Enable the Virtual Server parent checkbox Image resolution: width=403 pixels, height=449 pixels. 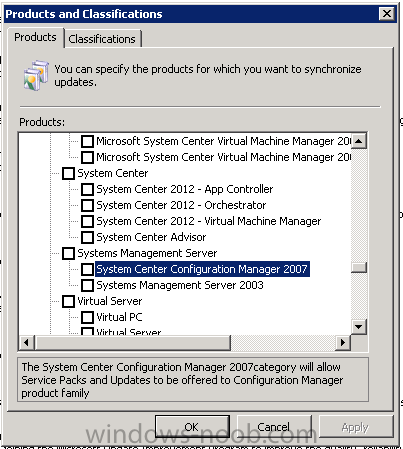[x=68, y=301]
